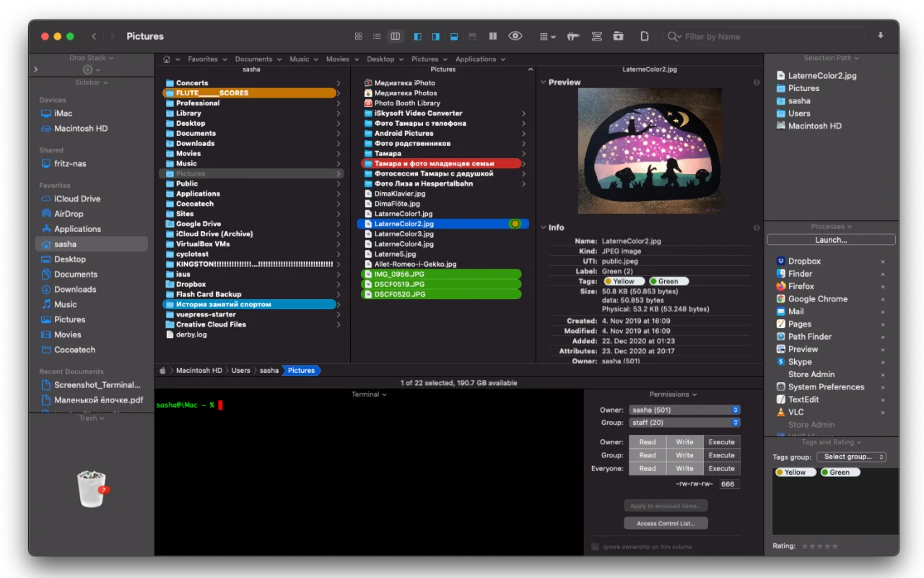The height and width of the screenshot is (578, 924).
Task: Open the Trash icon
Action: tap(92, 489)
